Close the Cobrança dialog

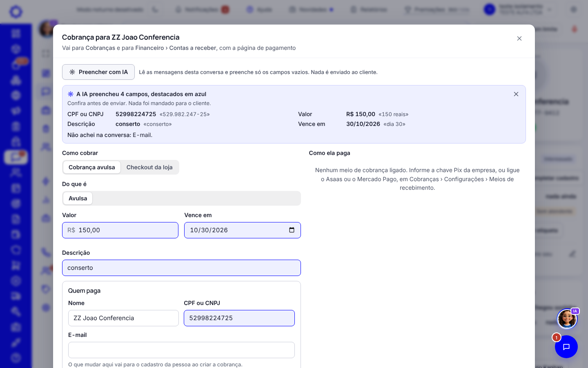click(x=519, y=38)
